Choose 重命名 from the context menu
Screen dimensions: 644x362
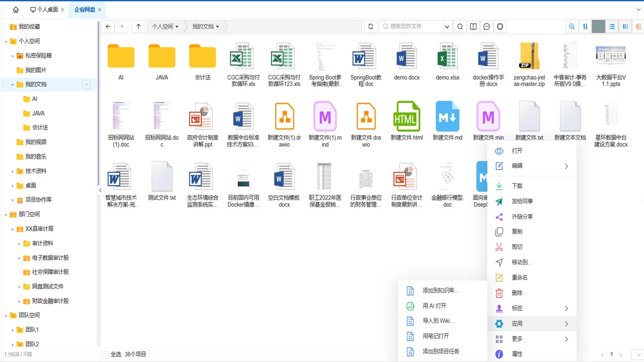tap(532, 278)
